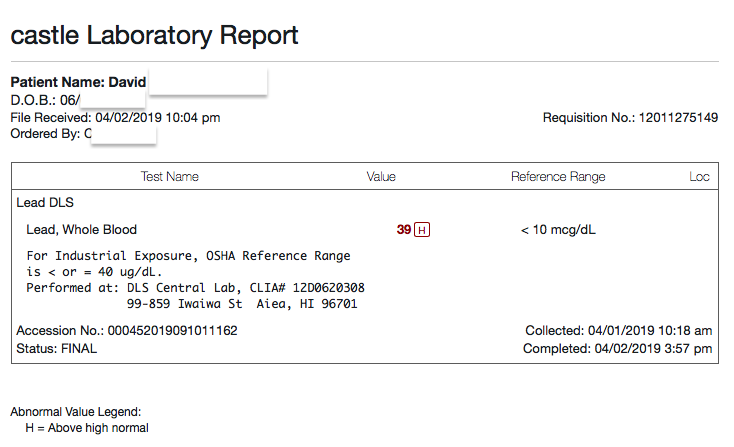Screen dimensions: 734x447
Task: Click the red H abnormal flag icon
Action: pos(422,230)
